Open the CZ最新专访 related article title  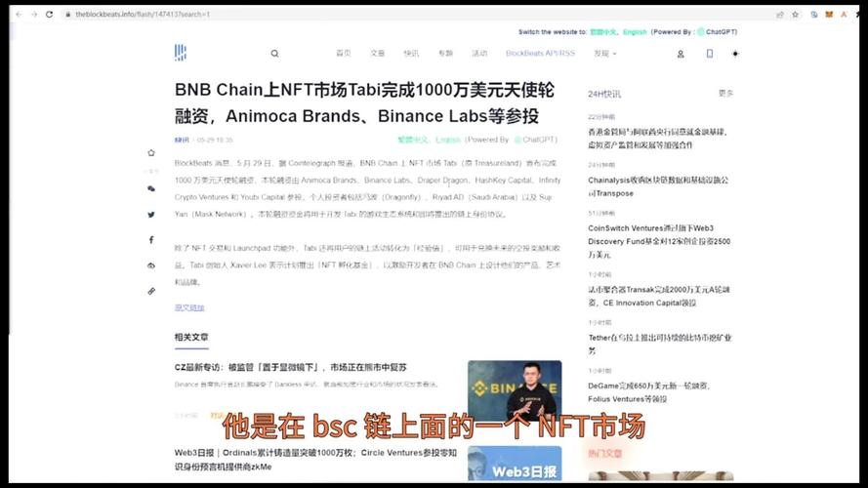click(291, 367)
